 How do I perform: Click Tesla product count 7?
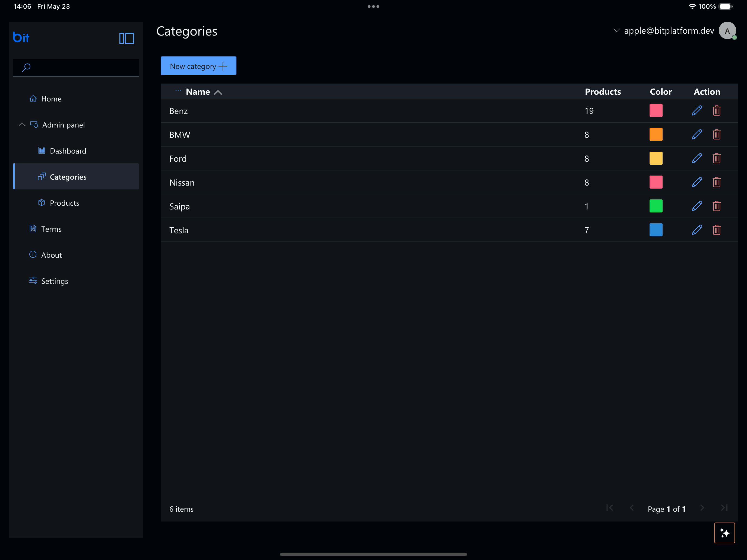(x=587, y=231)
